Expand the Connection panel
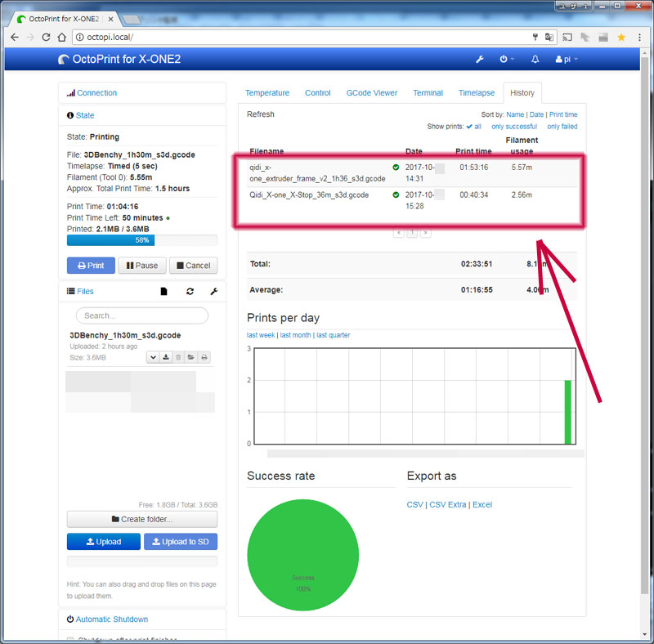The height and width of the screenshot is (644, 654). (x=96, y=93)
